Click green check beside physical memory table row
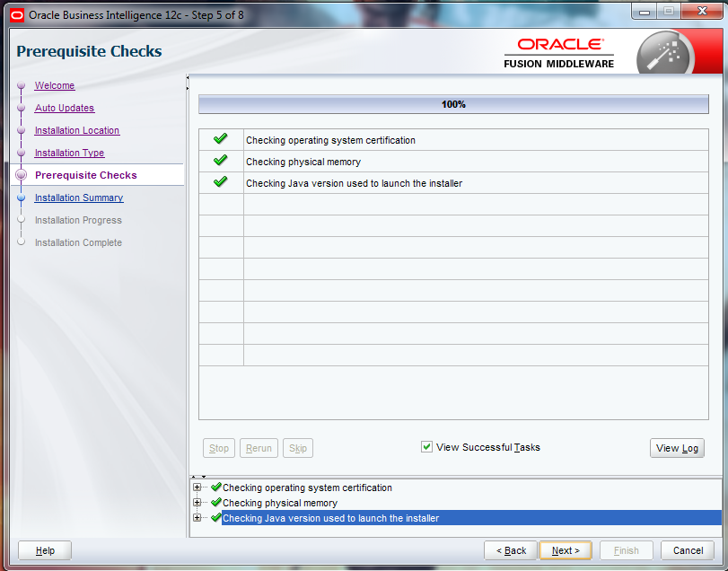728x571 pixels. 221,161
